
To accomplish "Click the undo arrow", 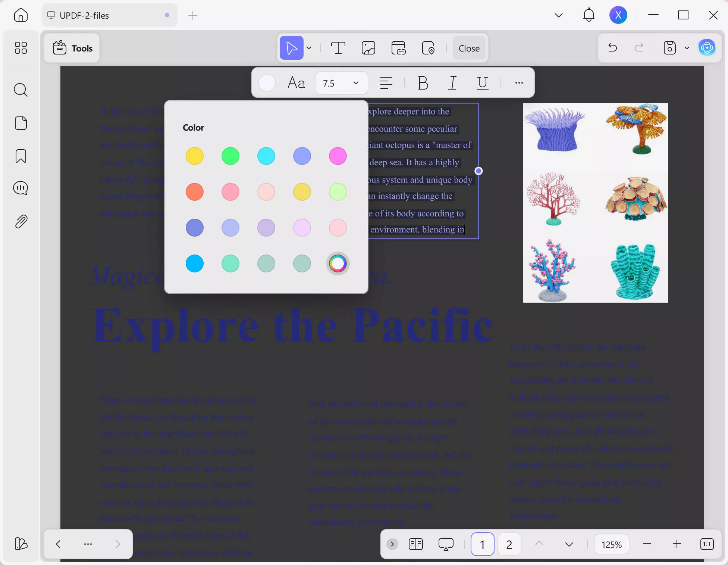I will 612,48.
